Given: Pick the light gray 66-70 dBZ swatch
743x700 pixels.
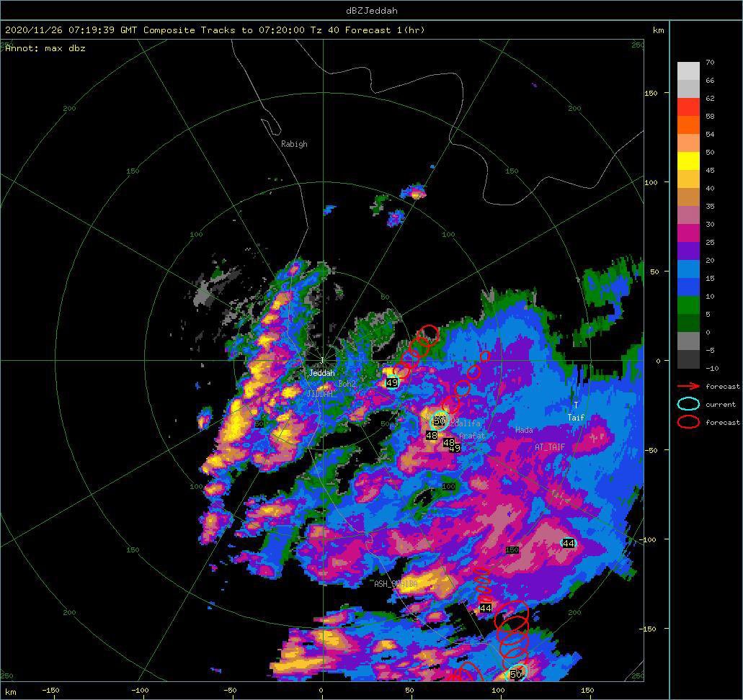Looking at the screenshot, I should pyautogui.click(x=688, y=71).
